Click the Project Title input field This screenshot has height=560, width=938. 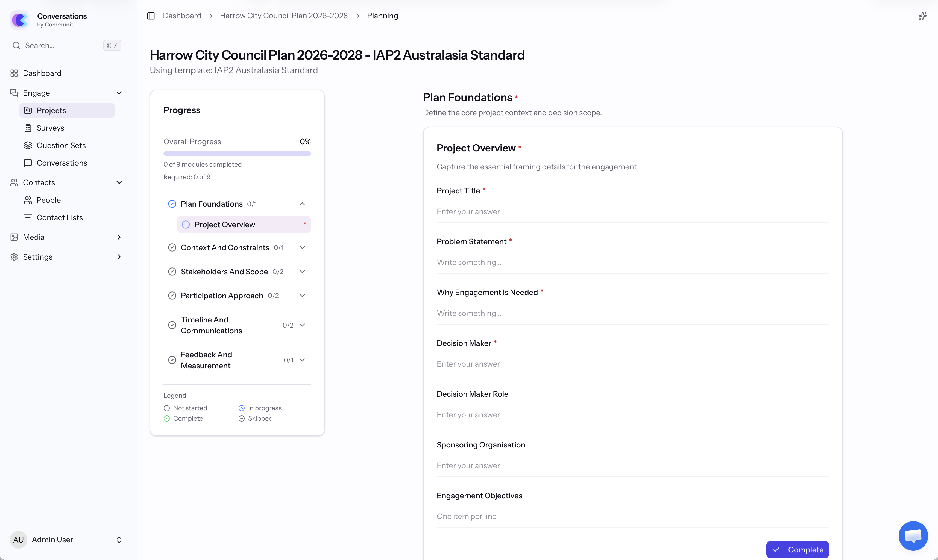pos(632,212)
